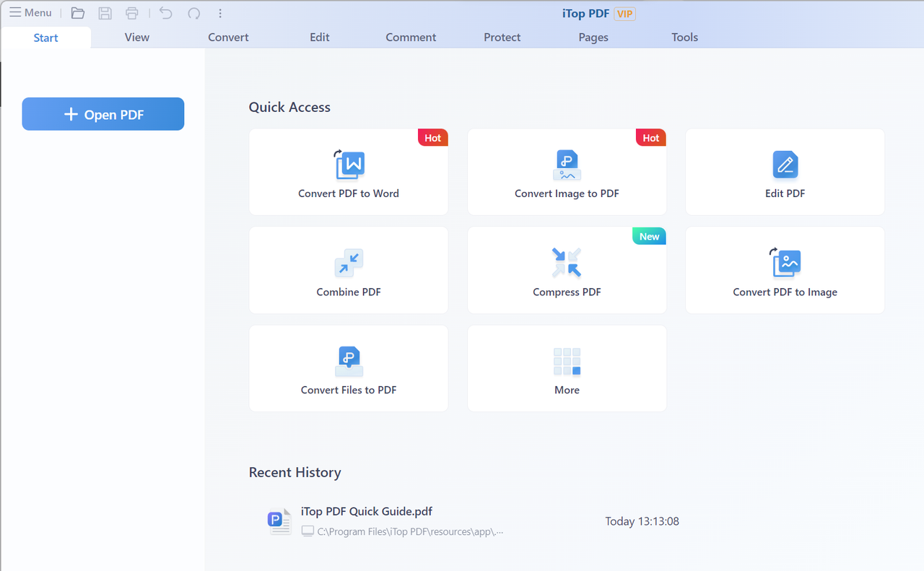Click the New badge on Compress PDF
This screenshot has width=924, height=571.
[650, 236]
